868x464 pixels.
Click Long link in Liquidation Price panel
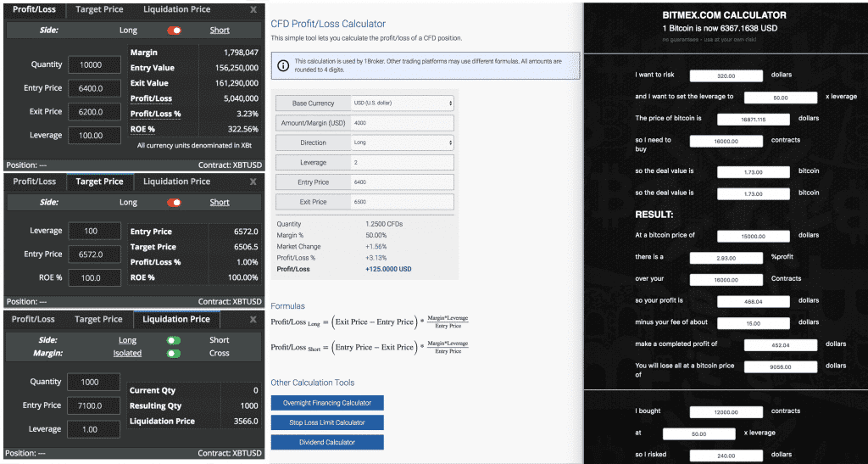point(127,340)
